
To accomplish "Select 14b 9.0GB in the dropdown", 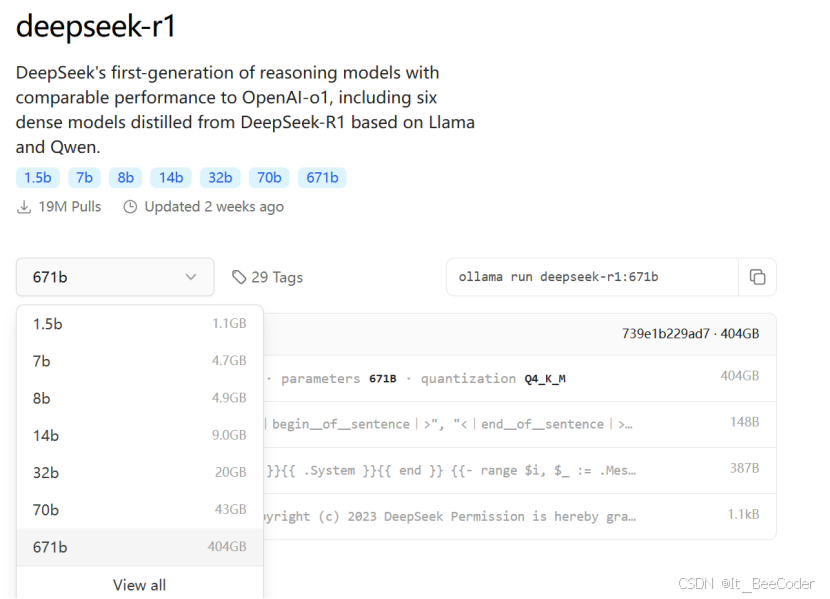I will tap(140, 435).
